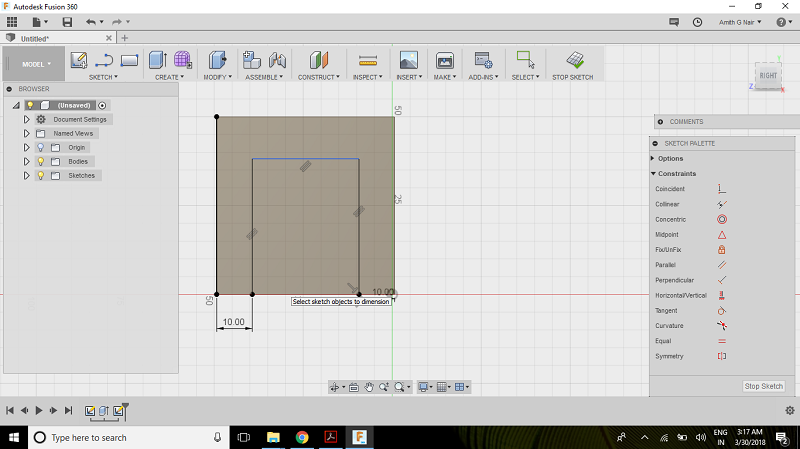Expand the Origin node

pyautogui.click(x=27, y=147)
